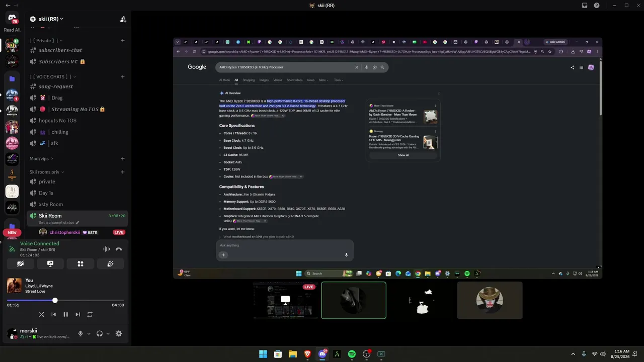Turn on camera in voice panel
Image resolution: width=644 pixels, height=362 pixels.
(20, 263)
